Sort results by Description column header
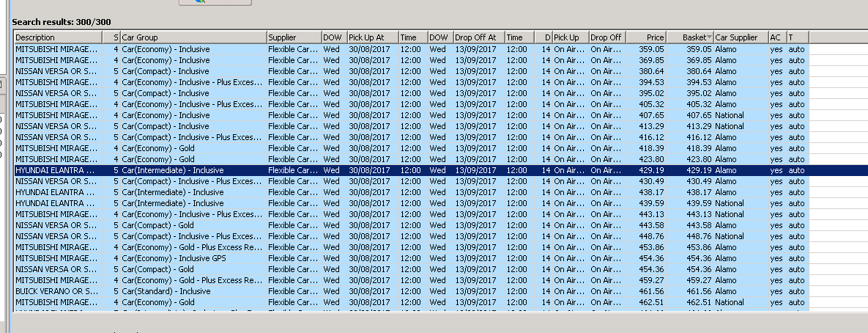 click(58, 37)
